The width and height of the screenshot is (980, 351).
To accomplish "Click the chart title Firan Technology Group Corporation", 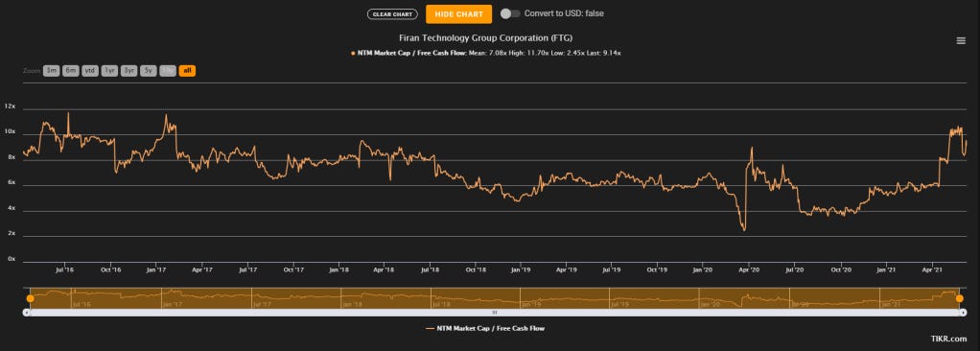I will click(485, 38).
